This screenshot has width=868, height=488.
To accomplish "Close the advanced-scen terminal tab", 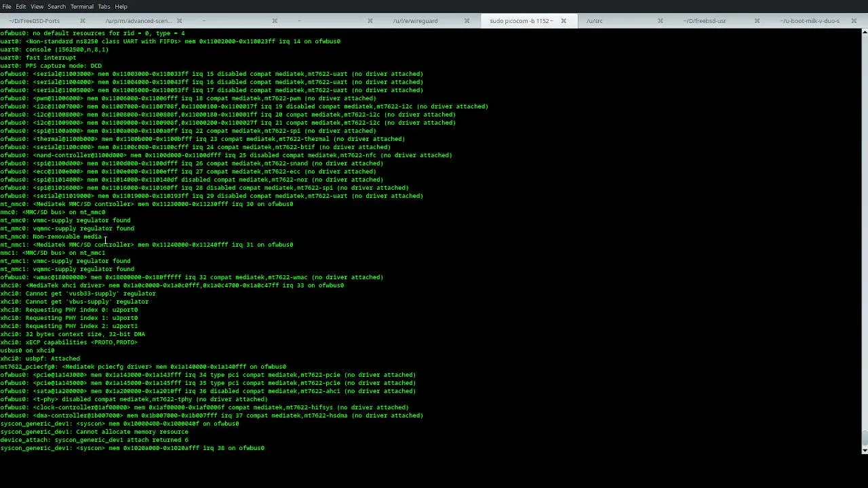I will click(179, 21).
